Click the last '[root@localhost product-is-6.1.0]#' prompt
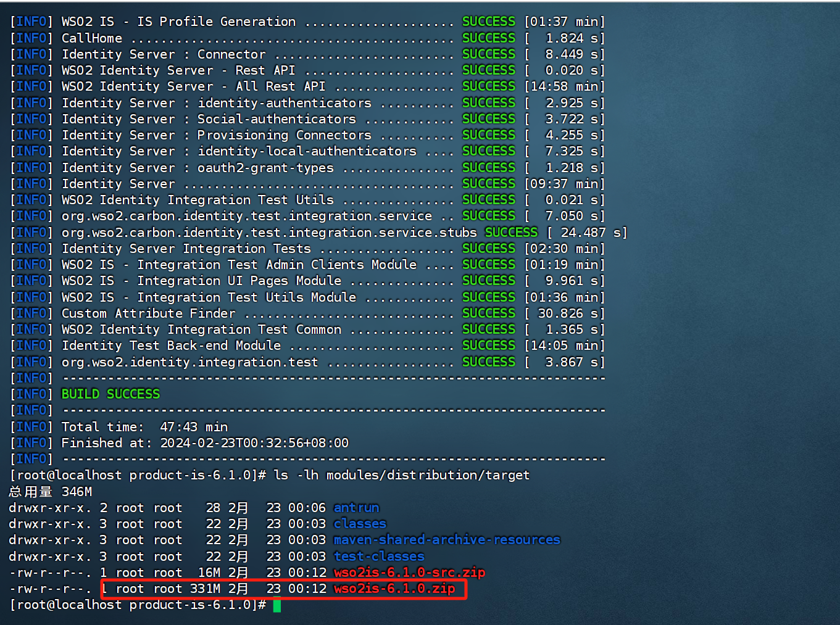Screen dimensions: 840x625 click(138, 605)
